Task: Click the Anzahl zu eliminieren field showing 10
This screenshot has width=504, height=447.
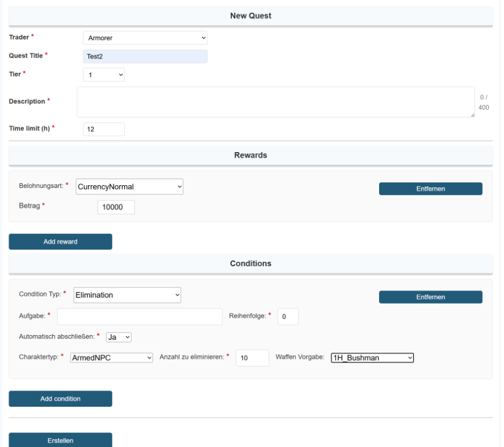Action: point(250,357)
